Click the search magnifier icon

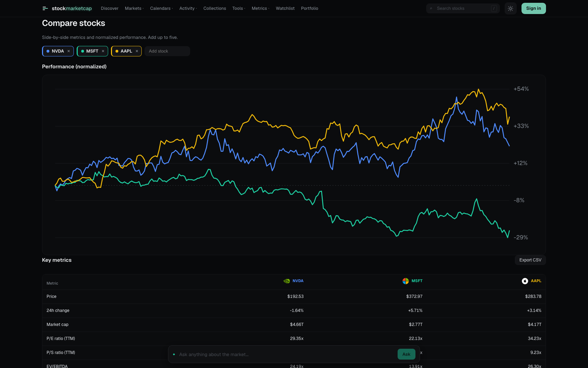(431, 8)
